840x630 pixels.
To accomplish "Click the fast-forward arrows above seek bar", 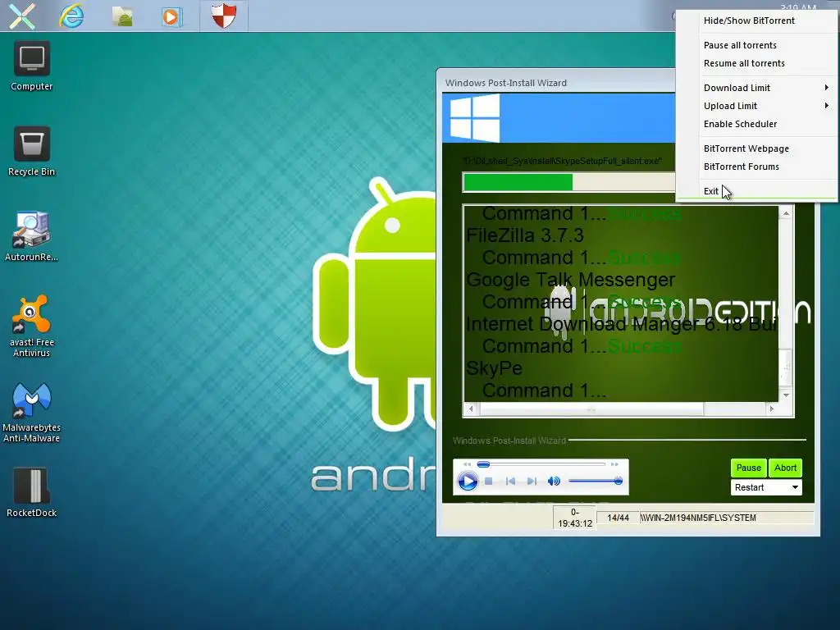I will [614, 464].
